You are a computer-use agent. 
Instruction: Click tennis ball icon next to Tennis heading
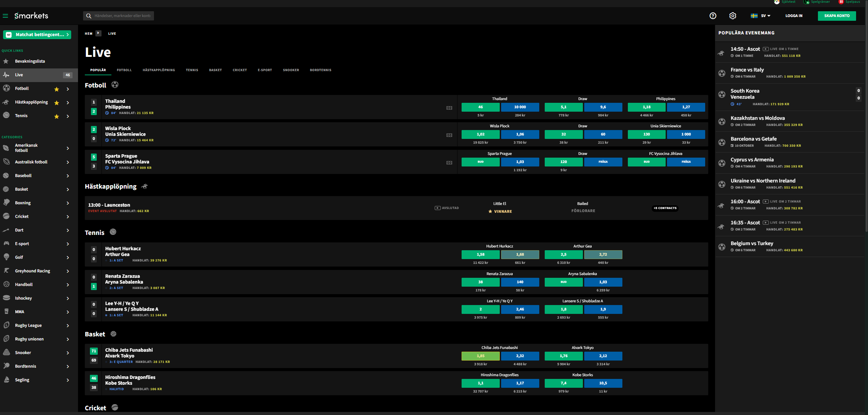[113, 232]
